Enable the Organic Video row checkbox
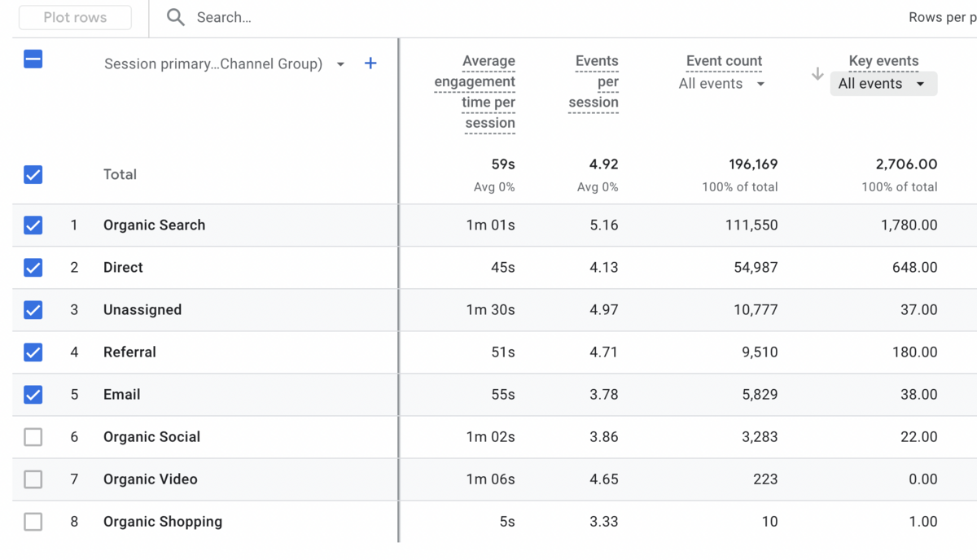 (x=33, y=479)
